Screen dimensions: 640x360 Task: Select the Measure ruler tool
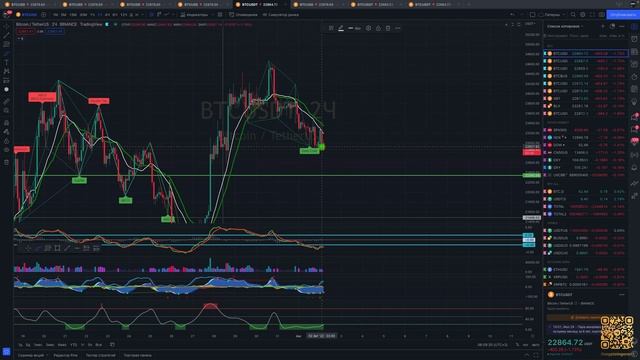[7, 101]
